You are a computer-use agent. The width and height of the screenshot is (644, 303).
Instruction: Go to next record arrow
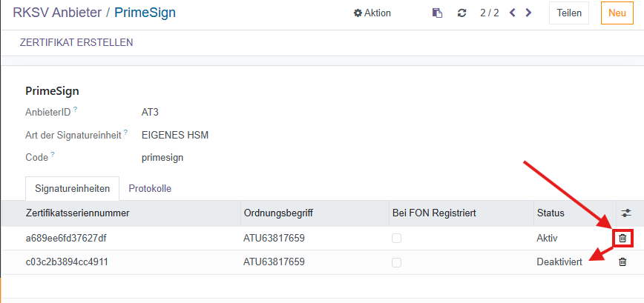(x=528, y=13)
